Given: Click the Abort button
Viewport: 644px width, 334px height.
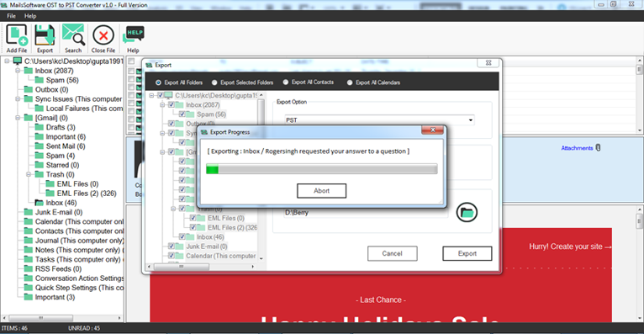Looking at the screenshot, I should tap(322, 191).
